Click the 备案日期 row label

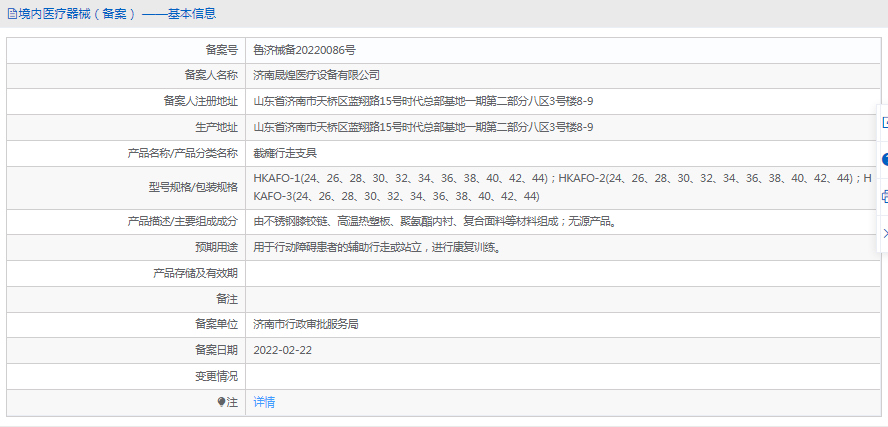click(216, 351)
